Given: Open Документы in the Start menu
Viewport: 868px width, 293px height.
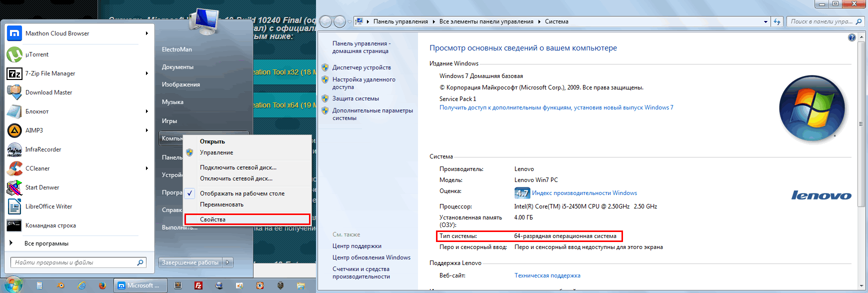Looking at the screenshot, I should coord(177,67).
